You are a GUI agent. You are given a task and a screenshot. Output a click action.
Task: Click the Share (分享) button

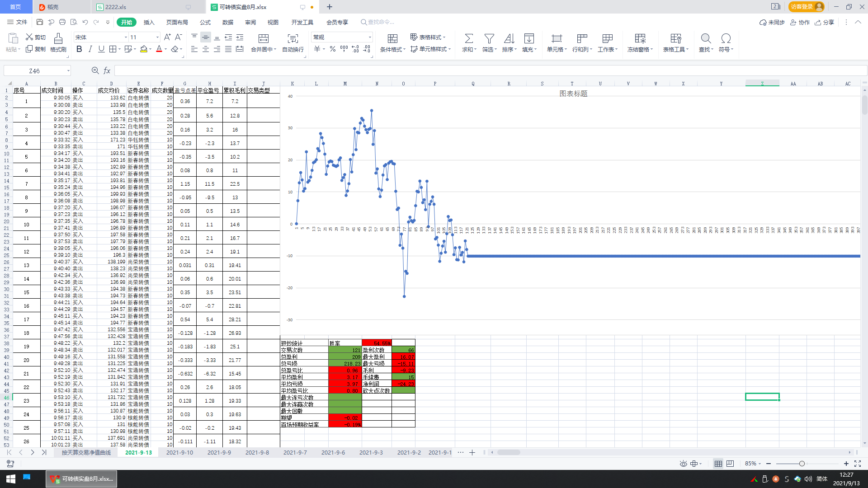tap(824, 22)
